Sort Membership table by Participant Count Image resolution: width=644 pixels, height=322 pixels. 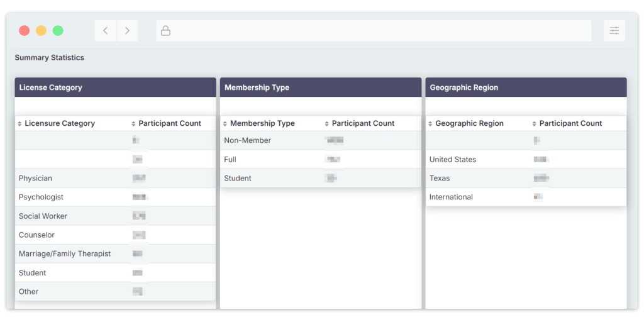point(326,124)
